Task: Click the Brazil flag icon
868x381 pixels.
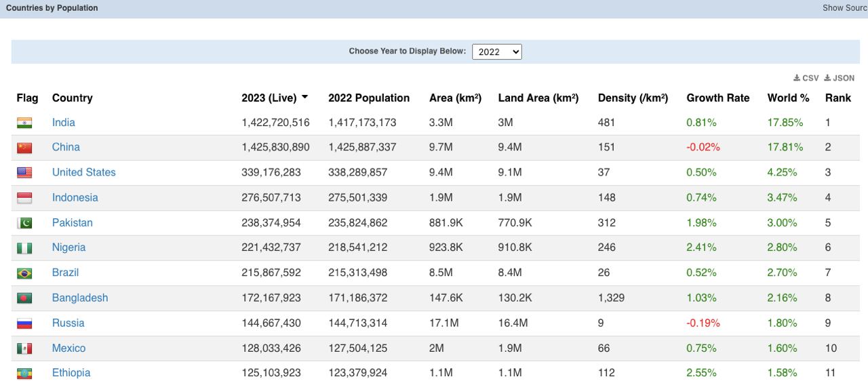Action: tap(24, 273)
